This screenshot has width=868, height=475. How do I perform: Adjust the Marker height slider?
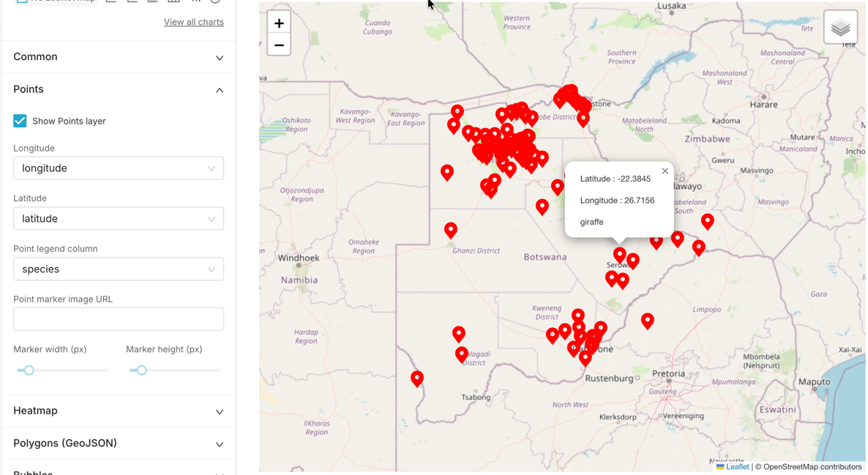142,370
